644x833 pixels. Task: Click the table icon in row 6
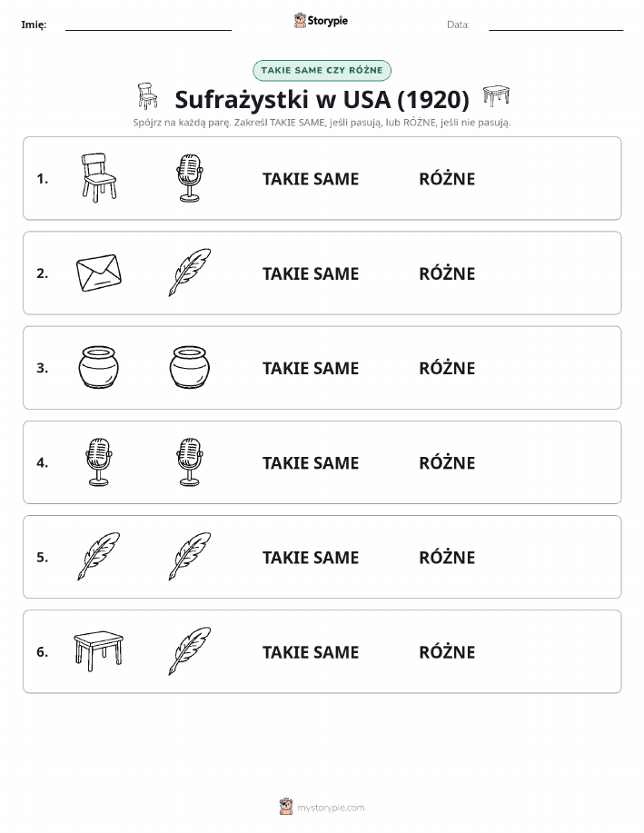(99, 651)
